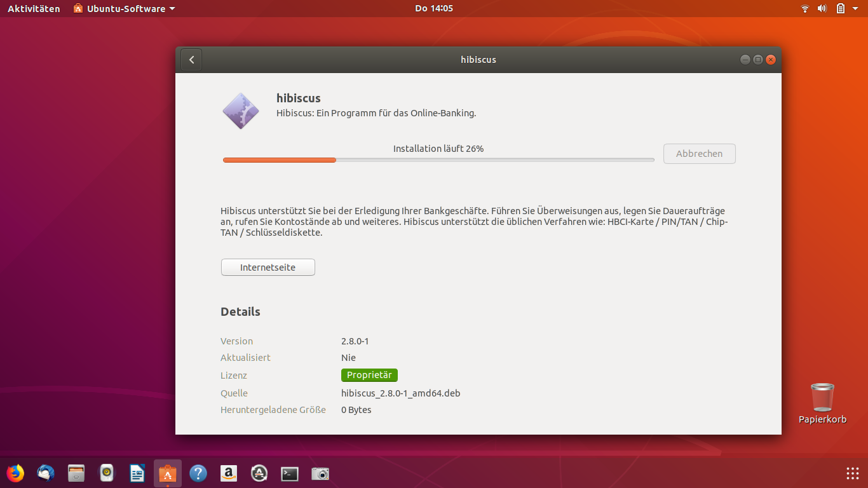The image size is (868, 488).
Task: Open the Internetseite website button
Action: pos(268,268)
